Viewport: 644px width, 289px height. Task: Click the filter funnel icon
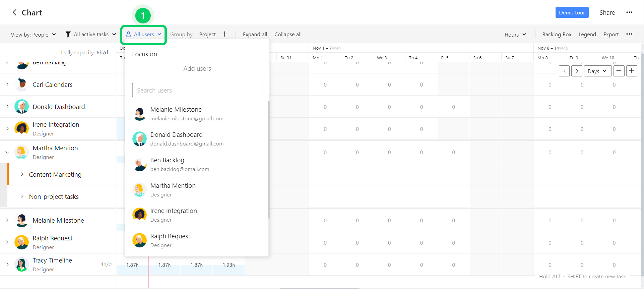pyautogui.click(x=68, y=34)
